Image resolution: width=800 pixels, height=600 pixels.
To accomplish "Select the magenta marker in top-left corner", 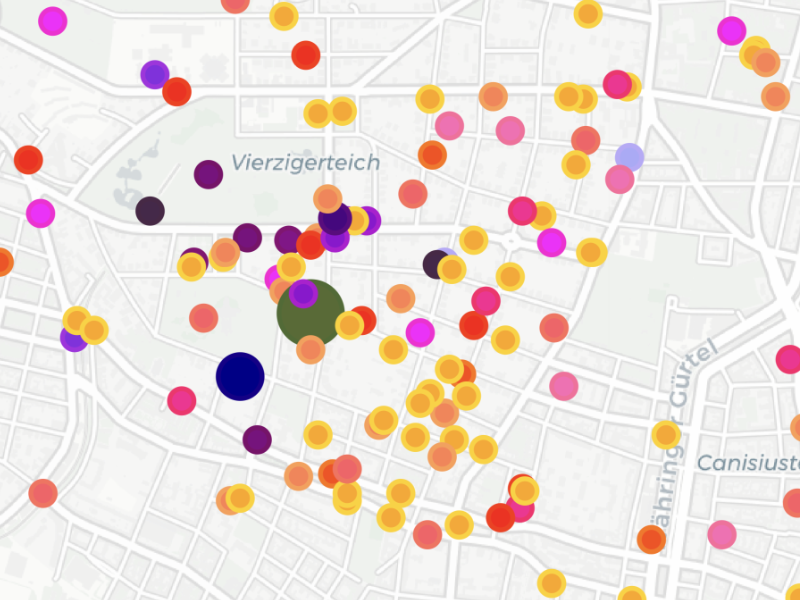I will tap(52, 21).
